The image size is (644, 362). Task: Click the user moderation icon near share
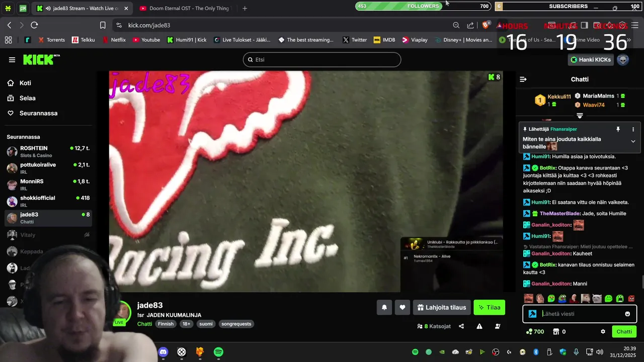[x=498, y=326]
